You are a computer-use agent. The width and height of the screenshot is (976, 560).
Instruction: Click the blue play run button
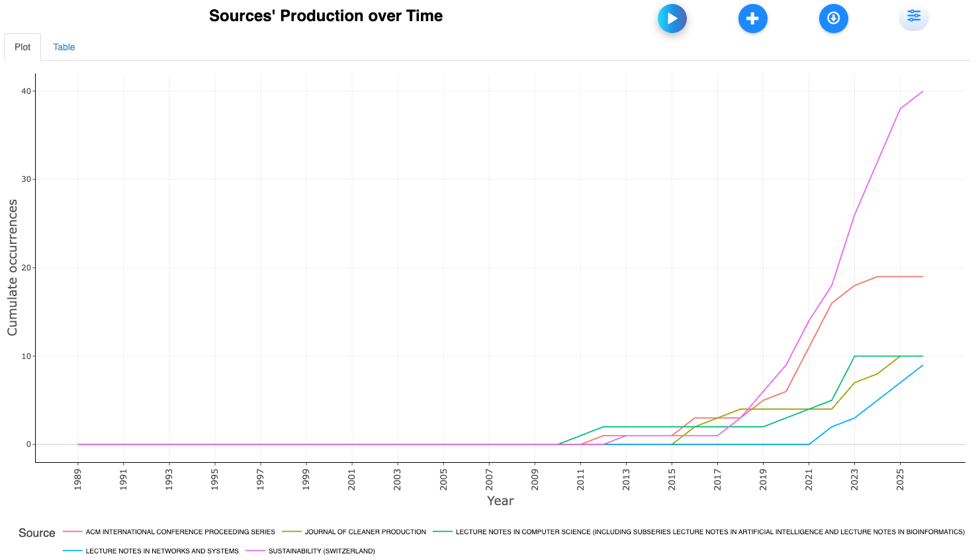[672, 19]
